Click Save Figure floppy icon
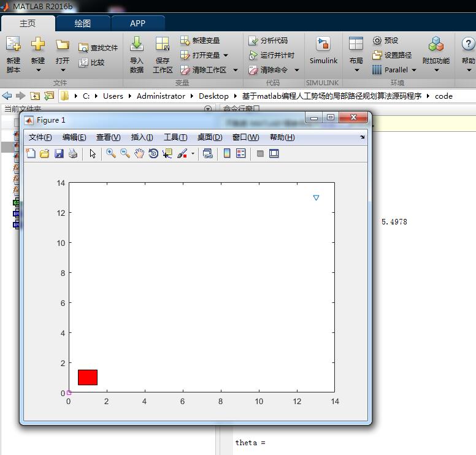 [x=59, y=153]
